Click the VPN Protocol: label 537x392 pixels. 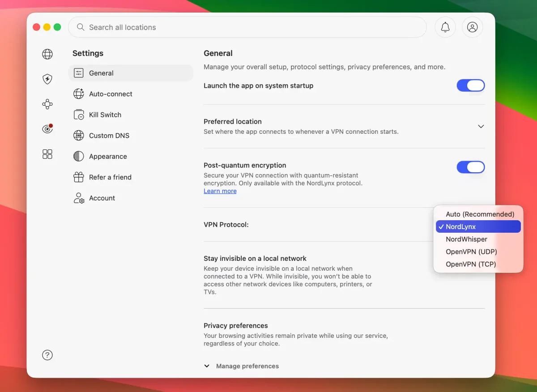point(226,225)
